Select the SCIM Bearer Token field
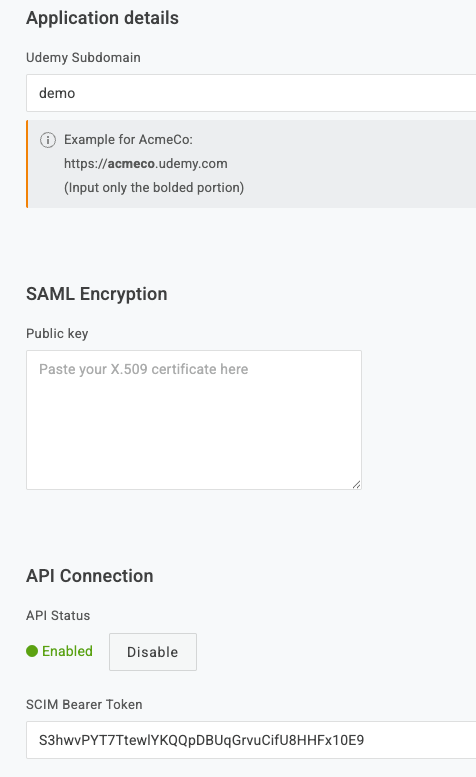The height and width of the screenshot is (777, 476). (x=251, y=740)
